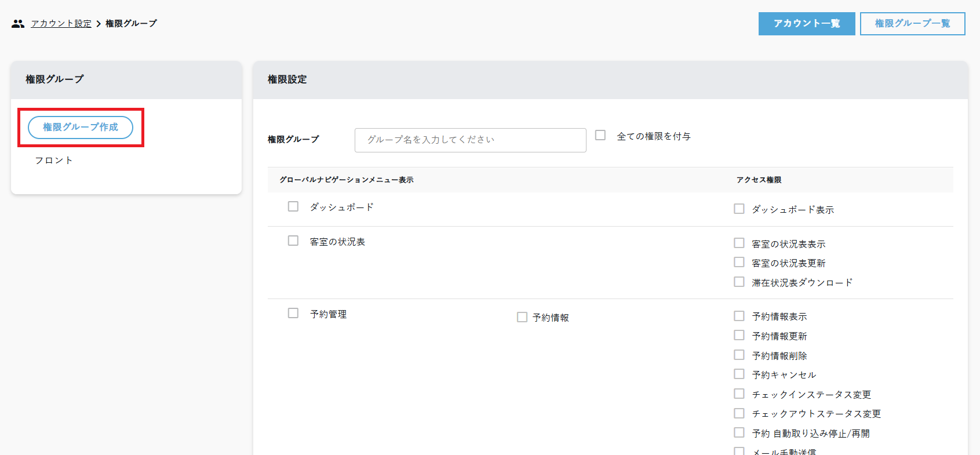This screenshot has width=980, height=455.
Task: Toggle the 客室の状況表 menu checkbox
Action: (x=293, y=241)
